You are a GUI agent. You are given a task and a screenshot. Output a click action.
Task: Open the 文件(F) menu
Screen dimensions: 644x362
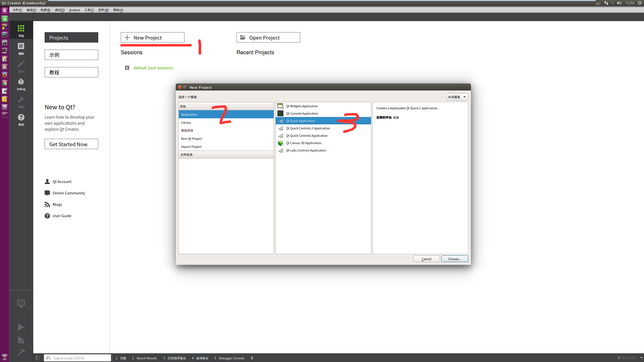pyautogui.click(x=17, y=10)
